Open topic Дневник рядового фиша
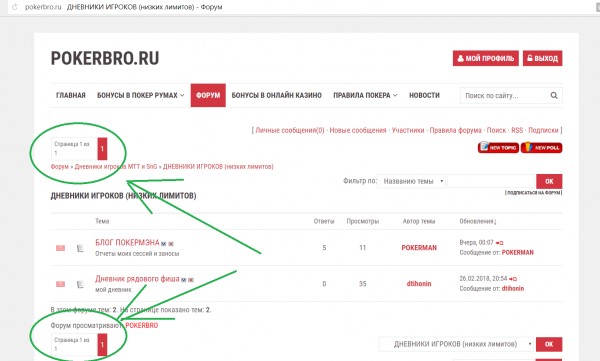600x361 pixels. tap(137, 279)
